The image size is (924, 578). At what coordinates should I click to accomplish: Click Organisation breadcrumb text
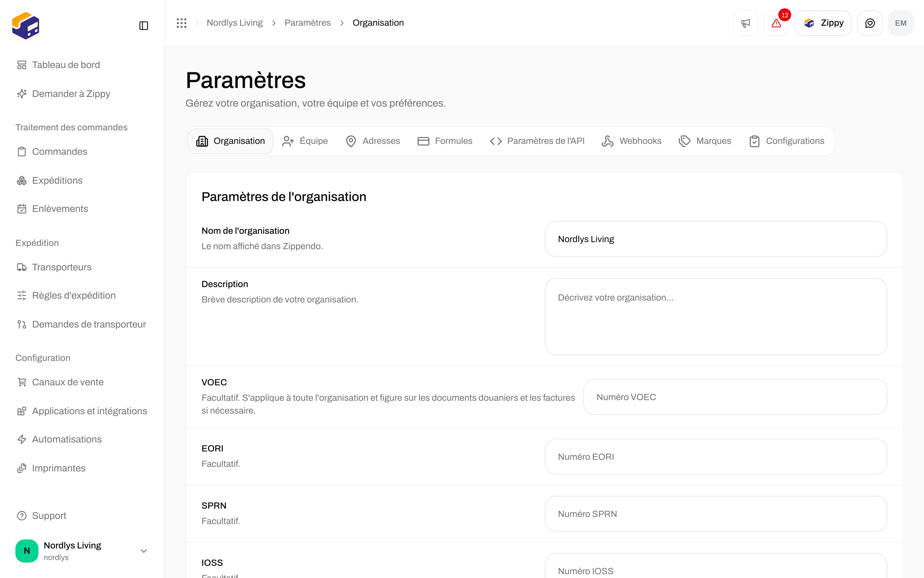[378, 23]
